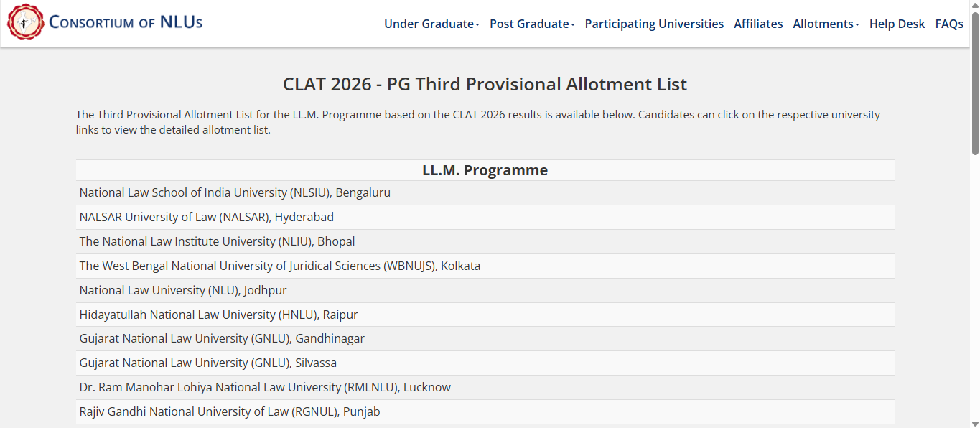Image resolution: width=980 pixels, height=428 pixels.
Task: View HNLU Raipur allotment list
Action: (218, 315)
